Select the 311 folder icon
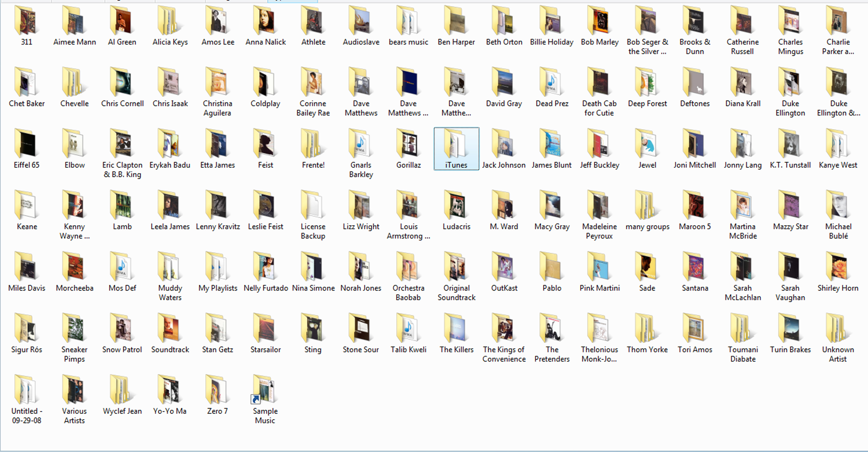The image size is (868, 452). point(26,21)
